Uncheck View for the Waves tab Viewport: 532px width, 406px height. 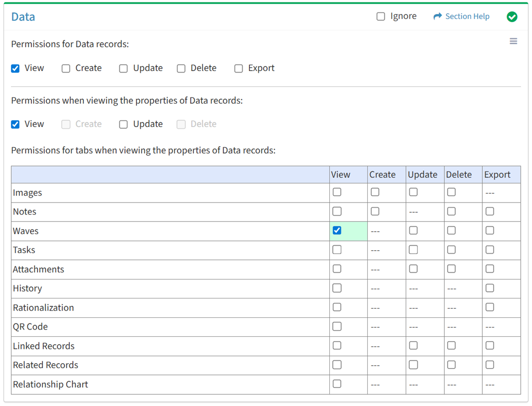tap(337, 230)
